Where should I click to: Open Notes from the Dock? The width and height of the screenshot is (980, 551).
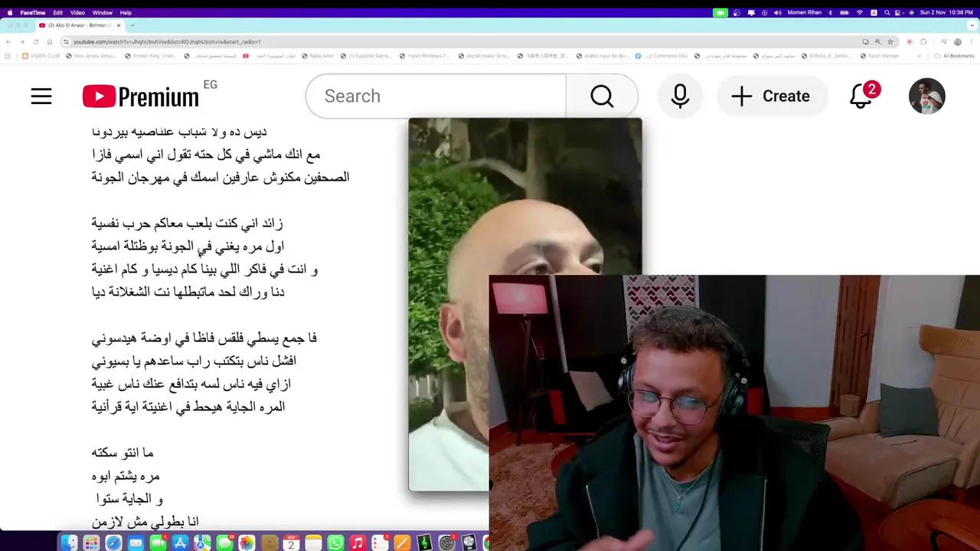coord(313,543)
